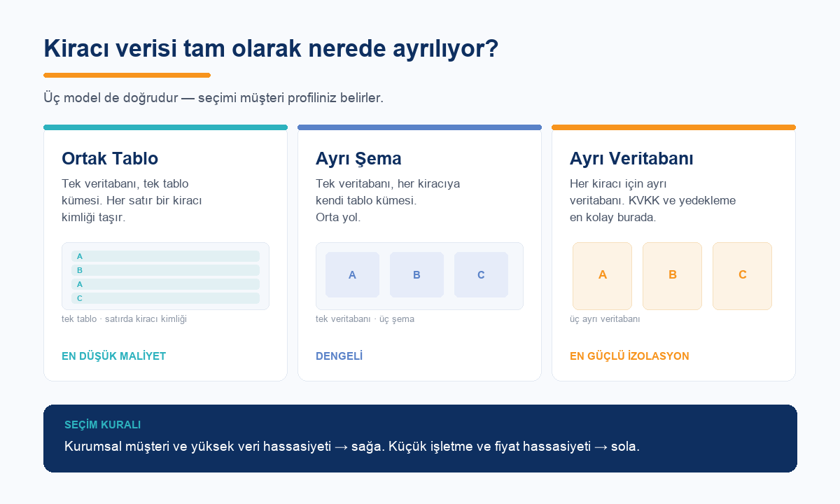The image size is (840, 504).
Task: Select schema box A in Ayrı Şema card
Action: pos(352,275)
